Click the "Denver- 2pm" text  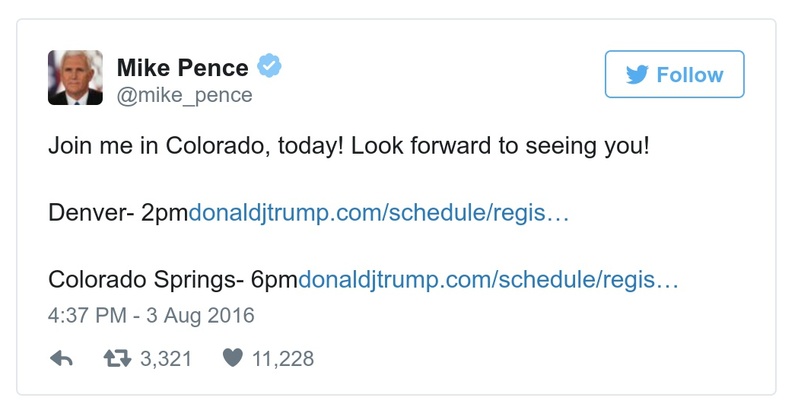pos(118,214)
